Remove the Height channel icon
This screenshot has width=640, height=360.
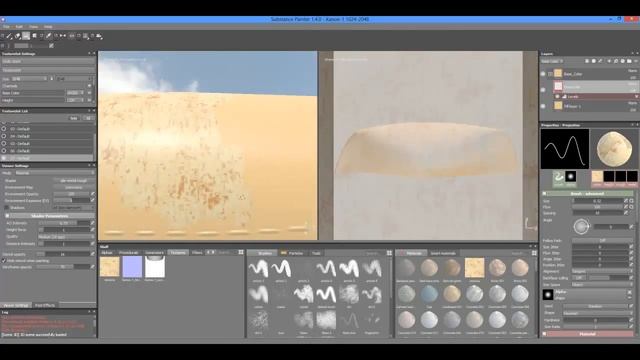[x=89, y=100]
